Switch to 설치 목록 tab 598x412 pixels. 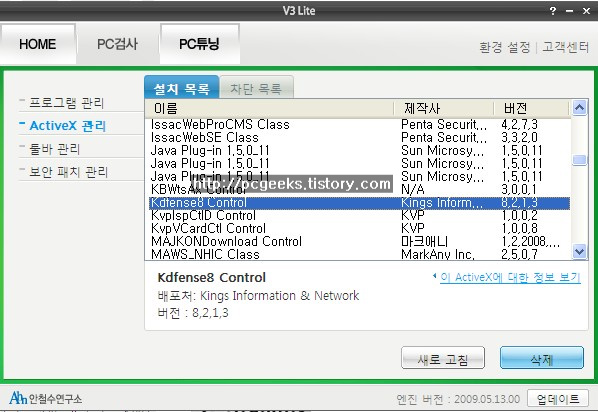point(182,87)
